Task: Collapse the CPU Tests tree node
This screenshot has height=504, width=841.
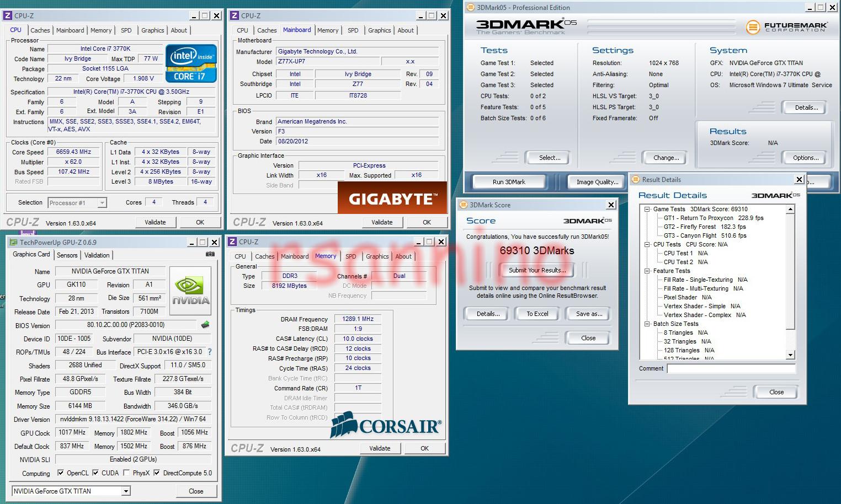Action: [647, 245]
